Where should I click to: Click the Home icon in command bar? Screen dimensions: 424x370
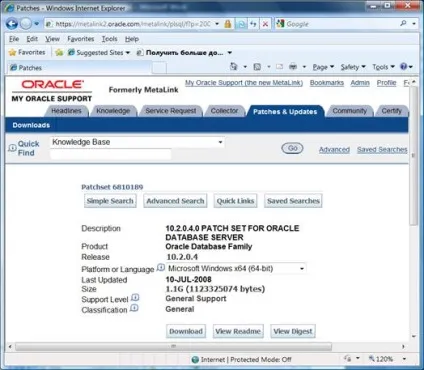[233, 67]
